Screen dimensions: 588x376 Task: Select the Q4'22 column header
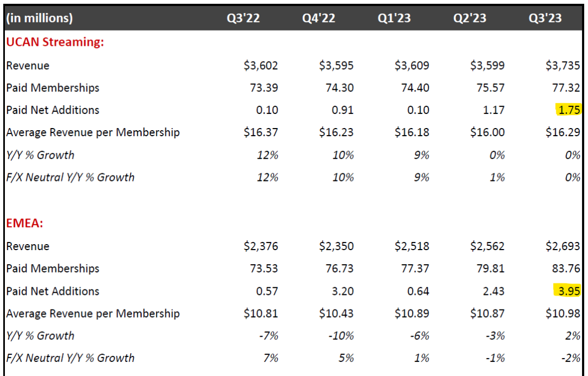(x=318, y=17)
